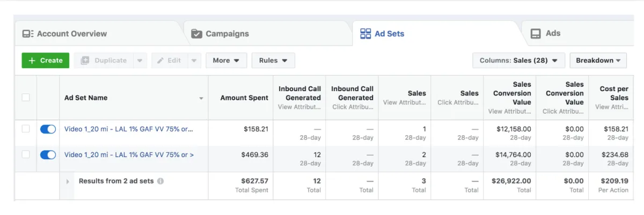644x215 pixels.
Task: Switch to the Campaigns tab
Action: [x=227, y=34]
